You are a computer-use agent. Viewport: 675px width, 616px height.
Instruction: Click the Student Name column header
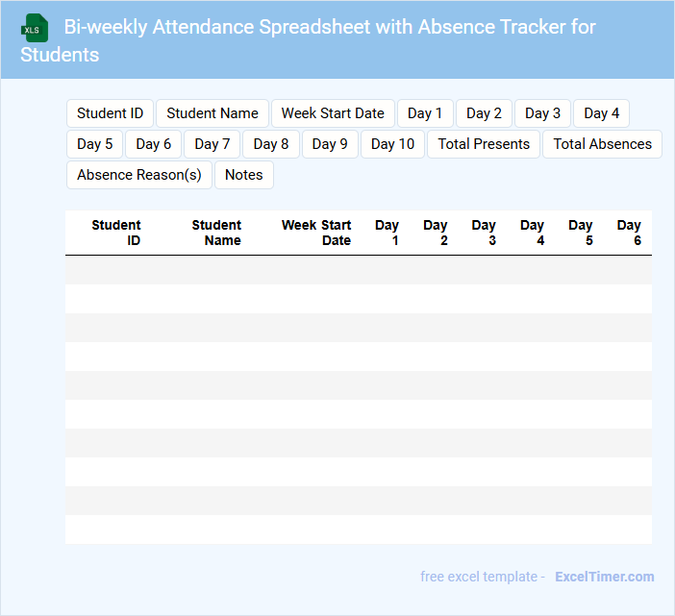tap(216, 233)
